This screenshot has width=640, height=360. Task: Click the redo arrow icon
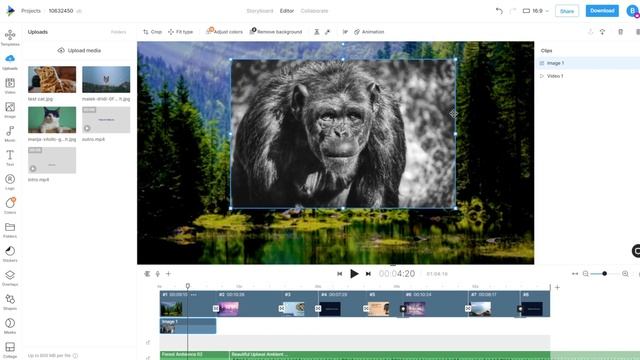pos(513,11)
